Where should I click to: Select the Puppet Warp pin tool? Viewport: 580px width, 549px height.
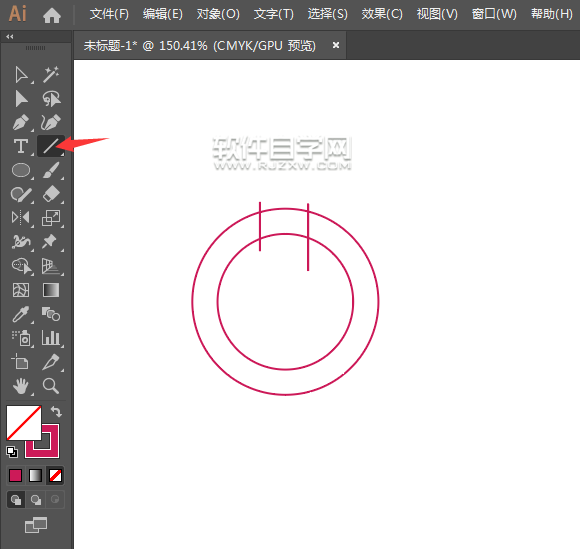click(x=50, y=242)
